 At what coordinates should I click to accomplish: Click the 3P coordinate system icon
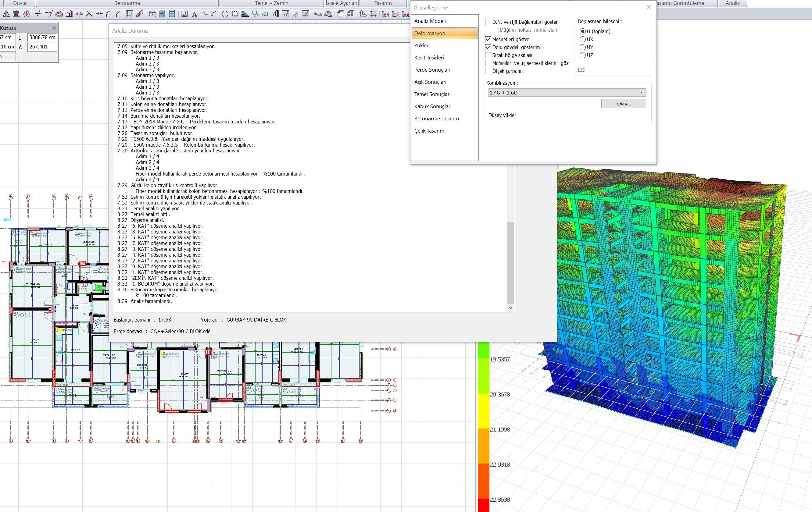pos(406,14)
